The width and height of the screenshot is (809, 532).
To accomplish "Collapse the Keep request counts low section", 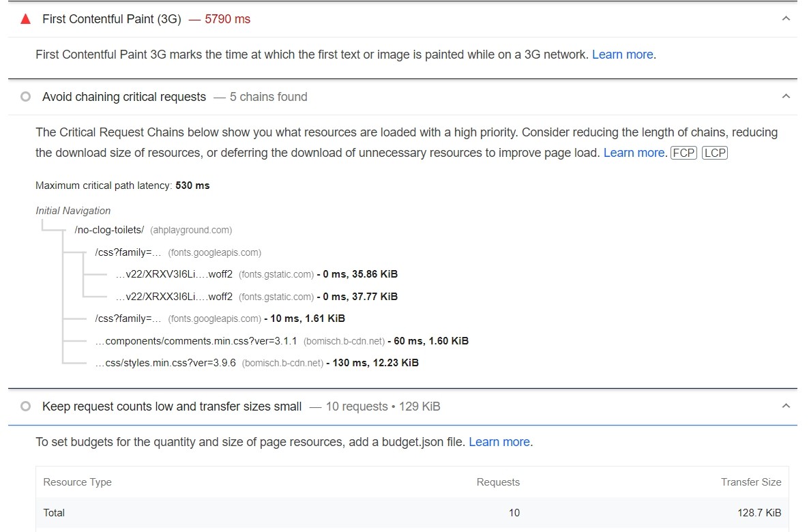I will (x=786, y=406).
